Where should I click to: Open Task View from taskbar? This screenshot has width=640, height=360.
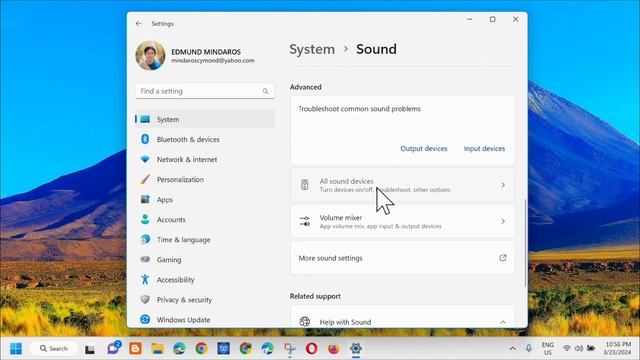(89, 349)
